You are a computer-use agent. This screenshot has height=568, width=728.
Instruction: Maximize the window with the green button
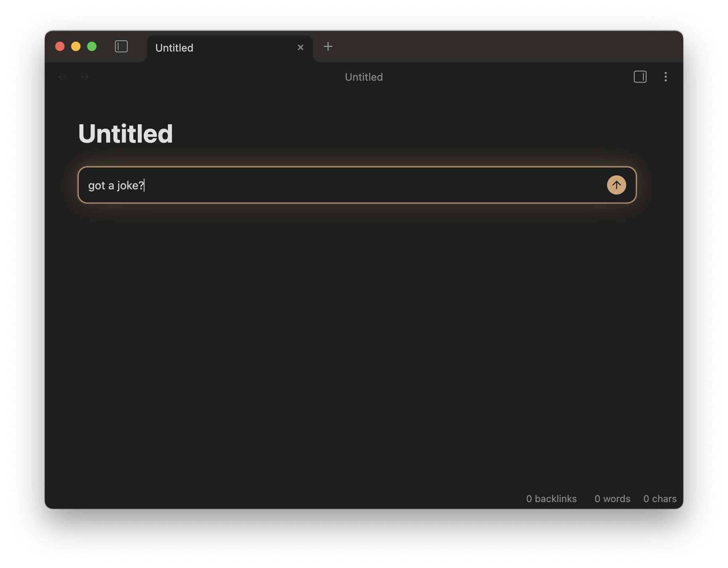click(x=92, y=47)
